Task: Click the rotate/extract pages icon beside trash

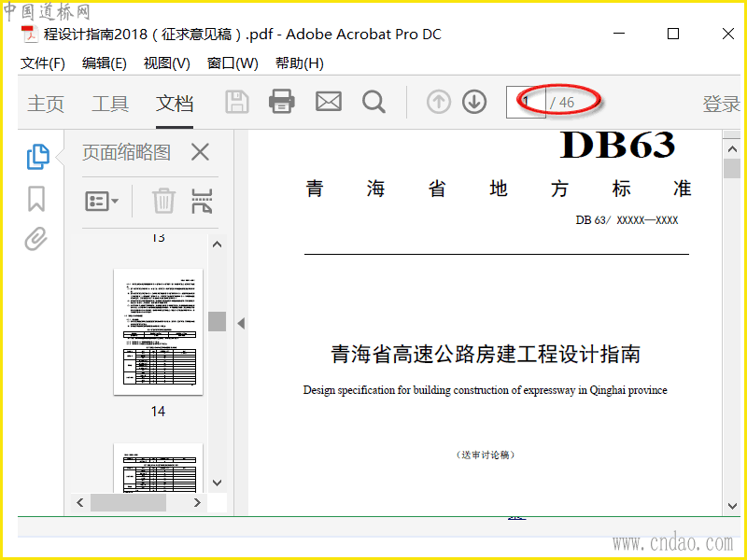Action: tap(202, 201)
